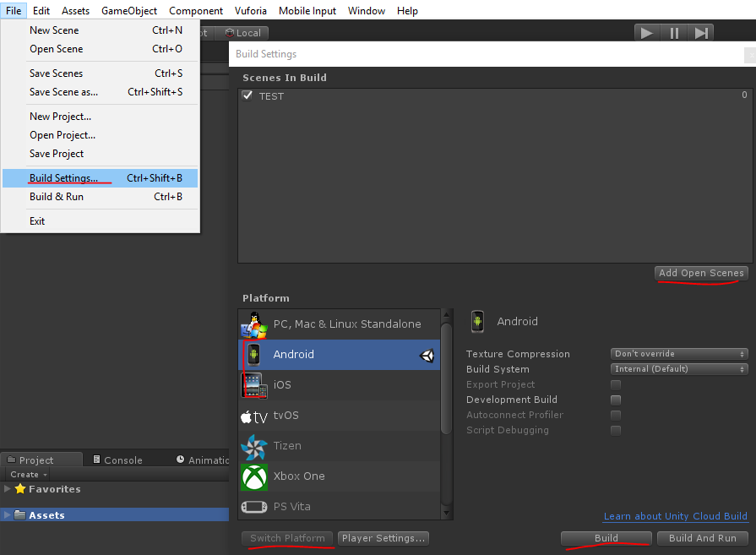Select PC, Mac & Linux Standalone icon

(x=254, y=324)
